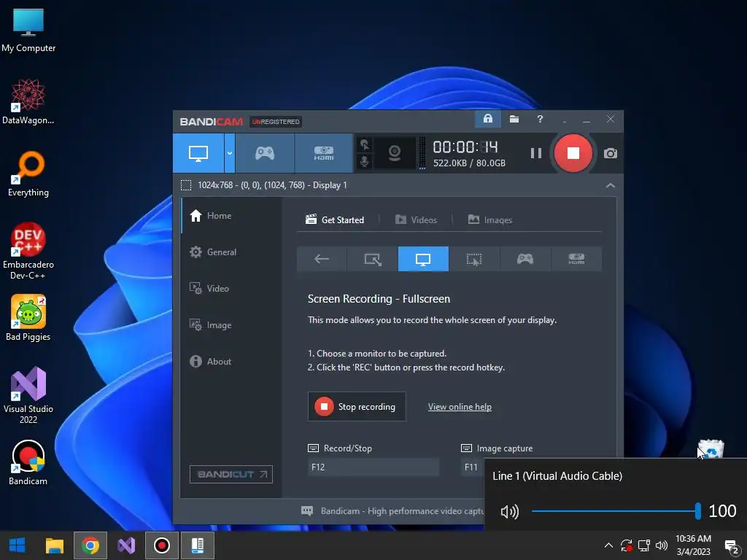Switch to the Get Started tab
This screenshot has width=747, height=560.
(335, 220)
